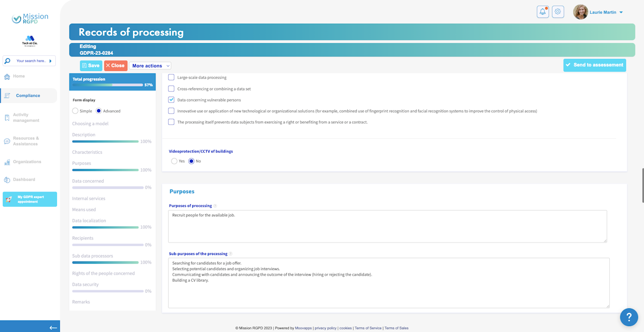Screen dimensions: 644x332
Task: Click Send to assessment button
Action: pos(595,65)
